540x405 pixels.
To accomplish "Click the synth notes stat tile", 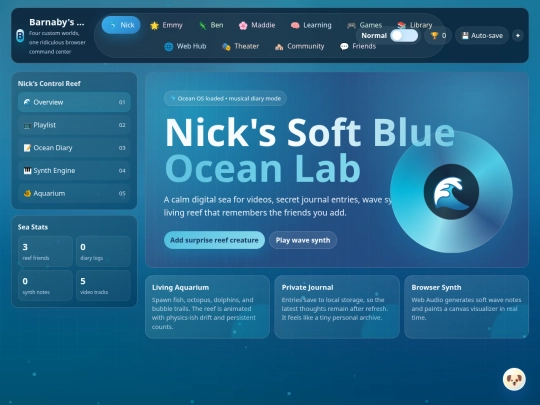I will click(45, 285).
